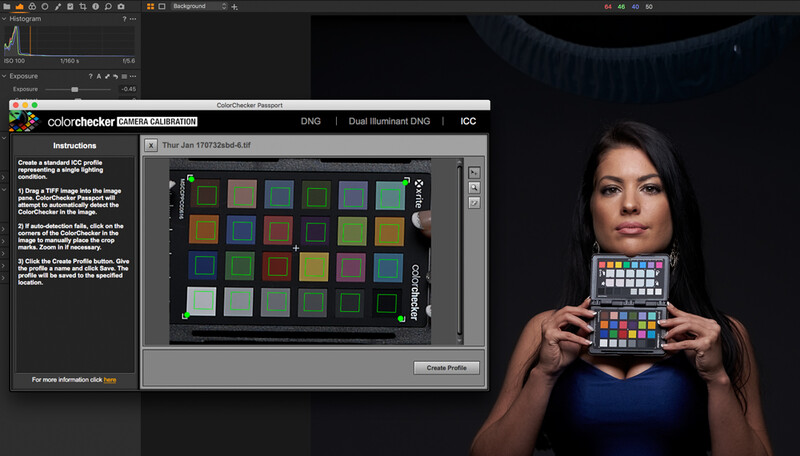Click the ISO 100 readout

tap(14, 61)
